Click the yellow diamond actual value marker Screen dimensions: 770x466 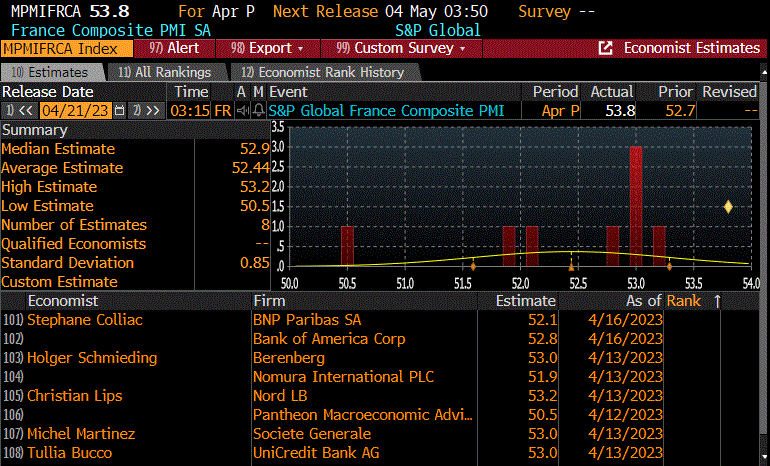pyautogui.click(x=728, y=207)
